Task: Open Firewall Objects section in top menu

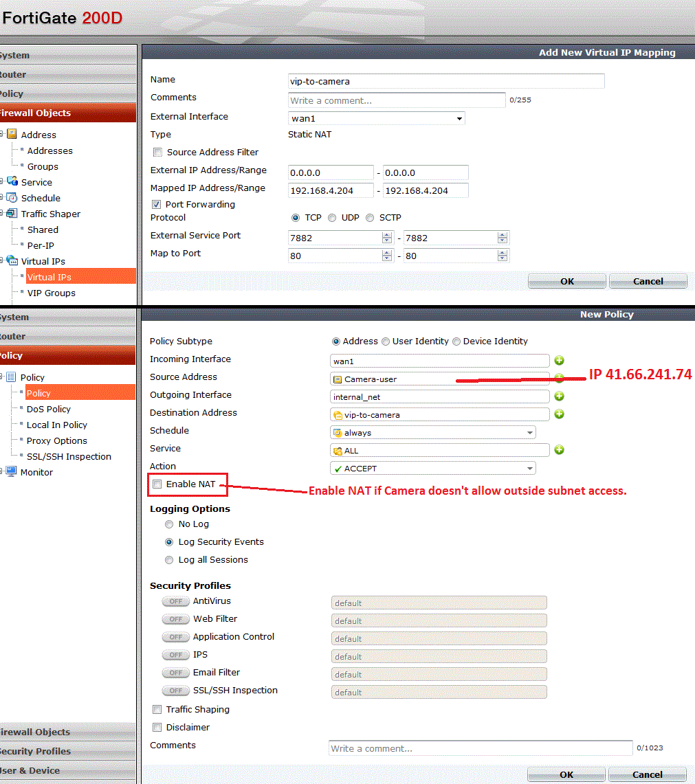Action: click(67, 113)
